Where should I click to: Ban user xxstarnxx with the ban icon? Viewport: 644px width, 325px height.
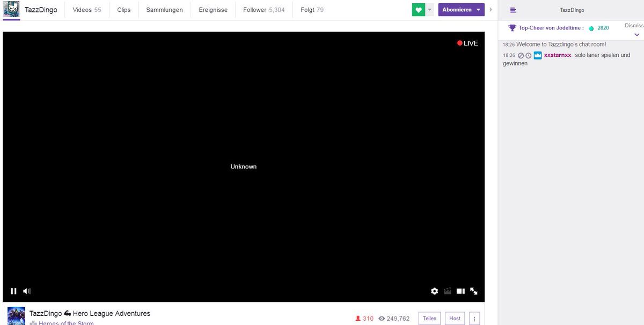[521, 55]
